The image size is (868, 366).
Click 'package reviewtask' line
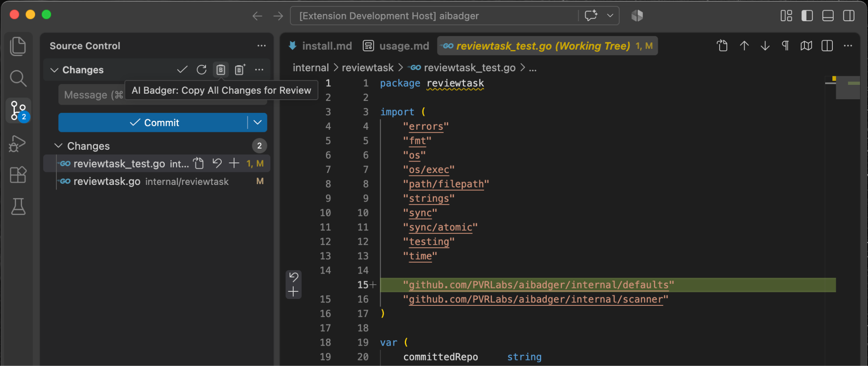[432, 83]
